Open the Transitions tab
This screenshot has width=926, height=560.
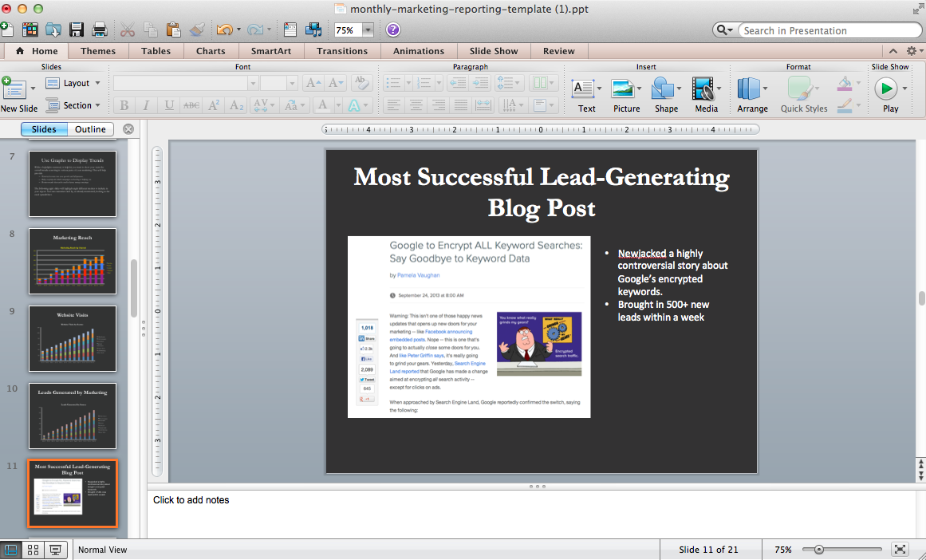(342, 51)
